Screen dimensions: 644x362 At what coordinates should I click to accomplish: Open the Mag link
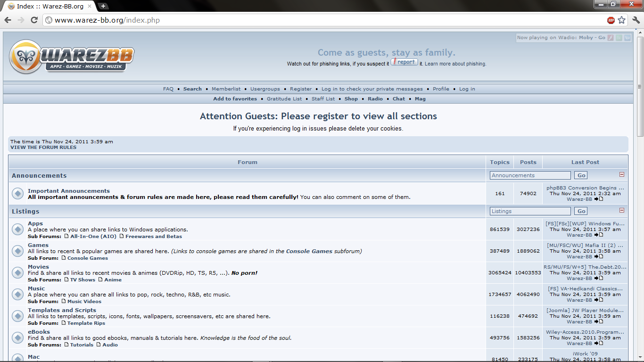click(x=420, y=99)
